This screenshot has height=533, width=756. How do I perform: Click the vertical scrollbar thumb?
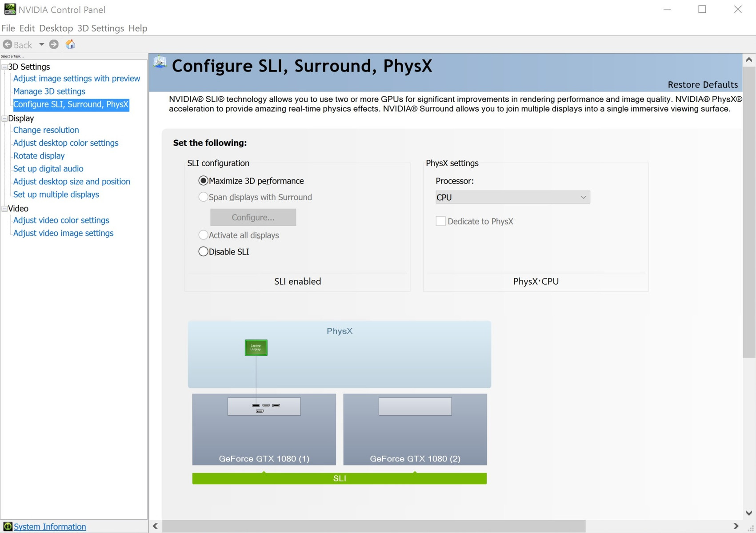[x=749, y=212]
